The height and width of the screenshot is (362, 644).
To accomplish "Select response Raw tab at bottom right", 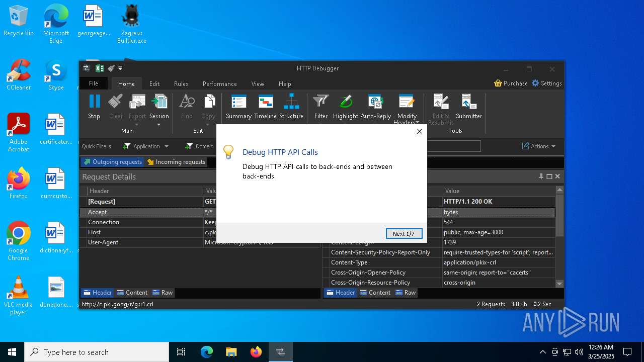I will click(x=406, y=293).
